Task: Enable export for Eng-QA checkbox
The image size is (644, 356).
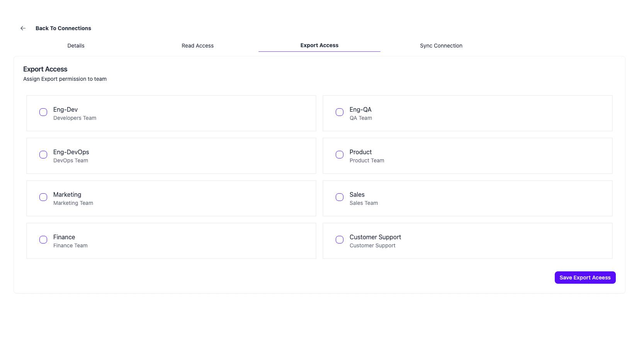Action: (340, 112)
